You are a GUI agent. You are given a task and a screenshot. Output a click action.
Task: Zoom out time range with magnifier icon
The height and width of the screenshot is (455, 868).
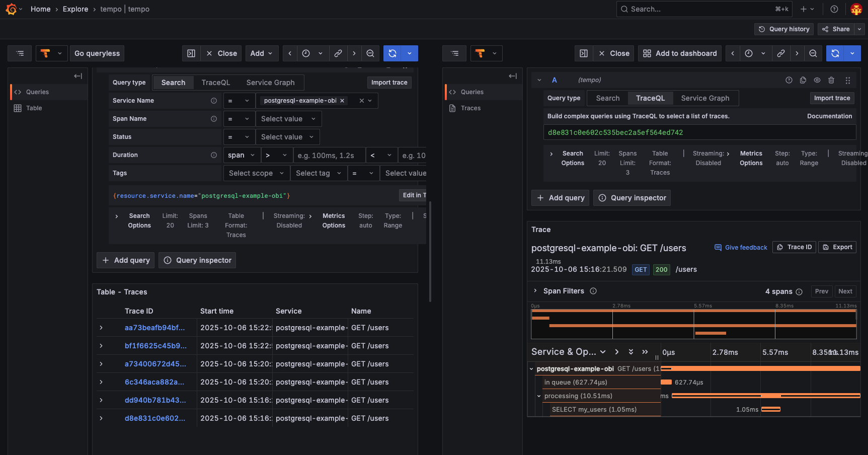370,53
